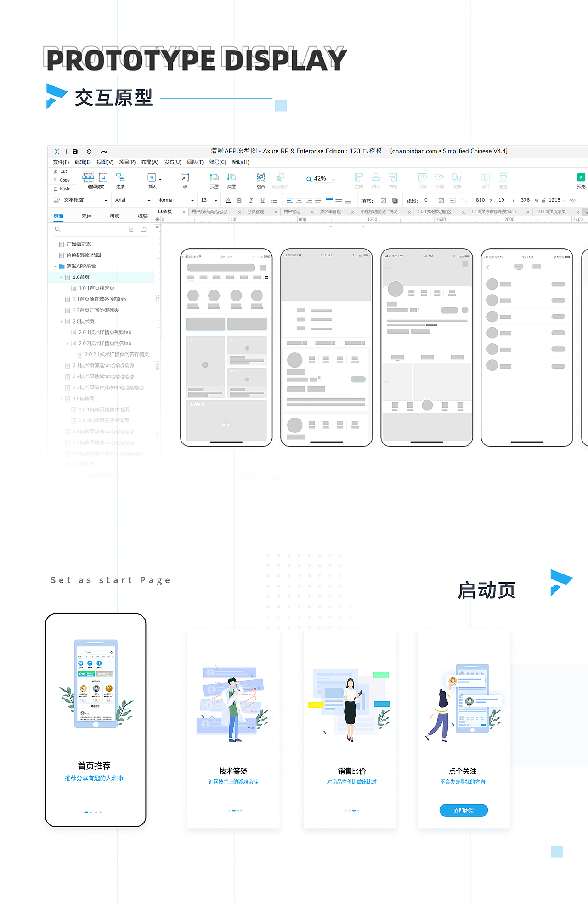Open the 产品需求表 page
This screenshot has width=588, height=903.
(79, 244)
